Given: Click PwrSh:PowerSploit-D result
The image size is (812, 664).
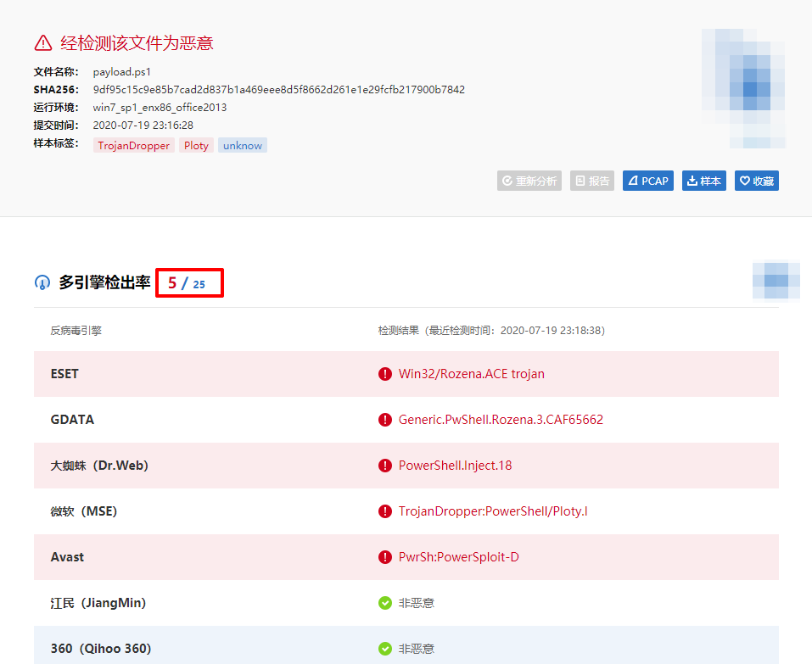Looking at the screenshot, I should pyautogui.click(x=458, y=557).
